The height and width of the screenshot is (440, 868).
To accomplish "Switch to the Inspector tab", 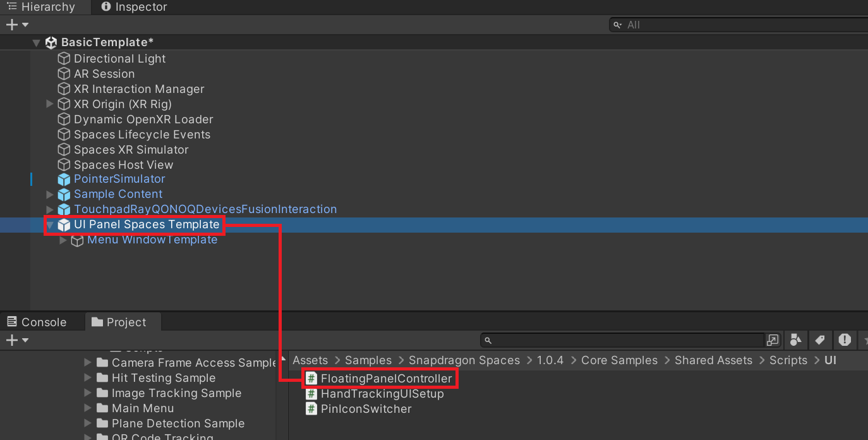I will point(134,7).
